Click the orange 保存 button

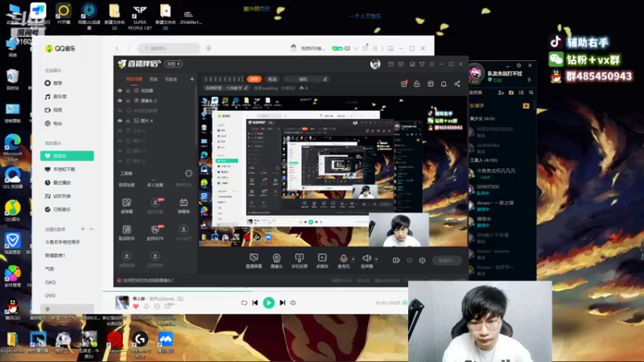point(254,79)
